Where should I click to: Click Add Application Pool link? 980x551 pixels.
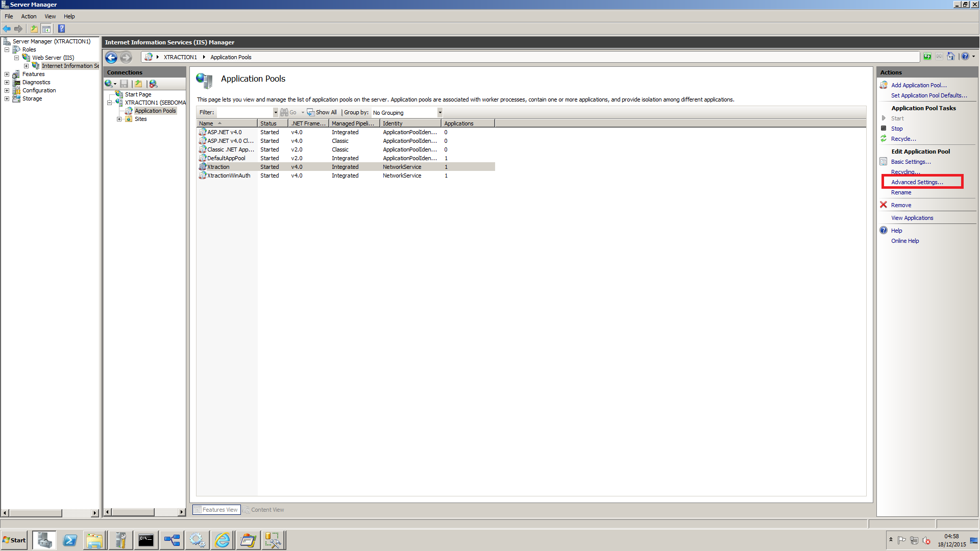pyautogui.click(x=918, y=85)
